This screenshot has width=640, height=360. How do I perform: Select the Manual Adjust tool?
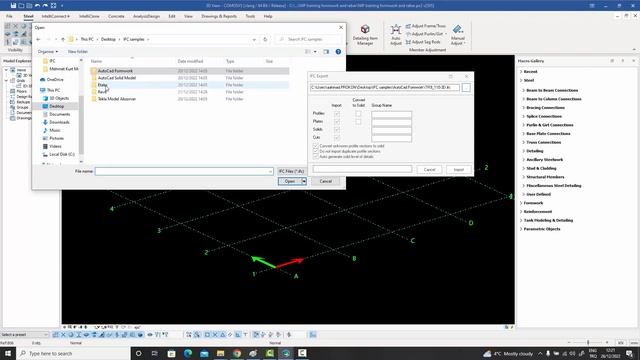458,35
